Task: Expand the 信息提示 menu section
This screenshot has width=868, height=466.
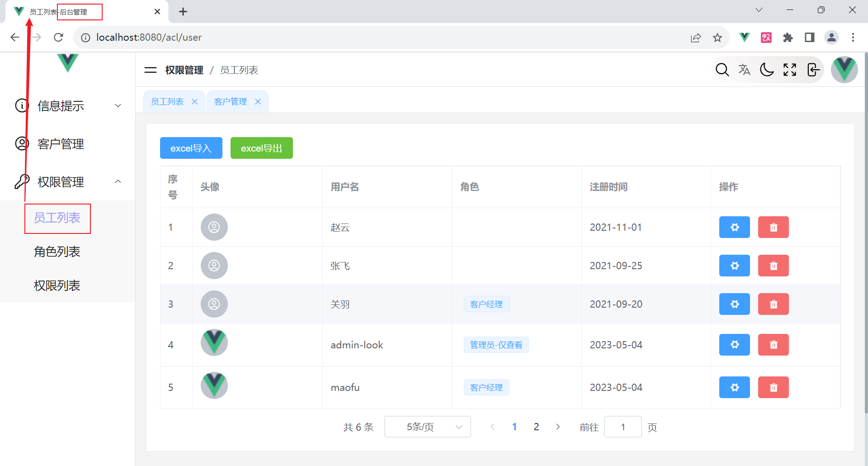Action: [x=61, y=105]
